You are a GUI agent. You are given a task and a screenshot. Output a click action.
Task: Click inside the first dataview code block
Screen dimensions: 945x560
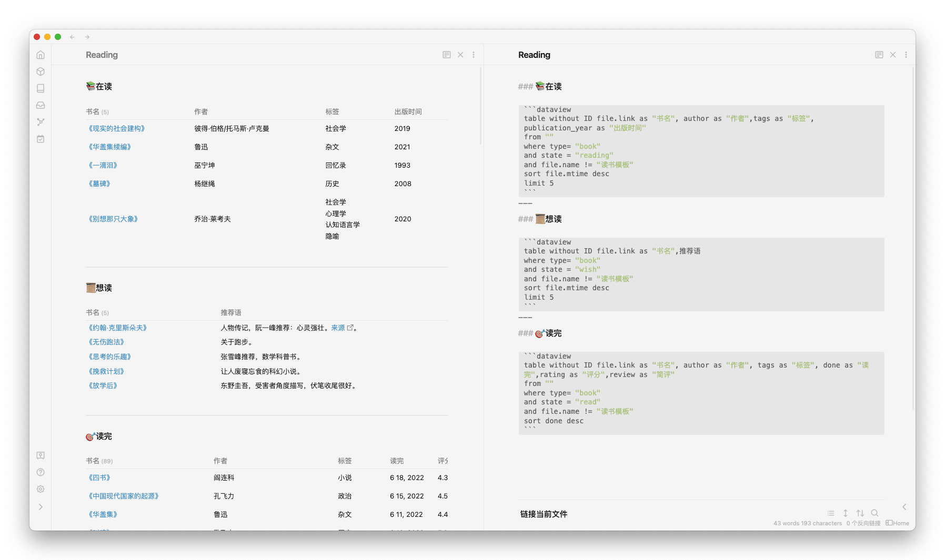point(701,151)
